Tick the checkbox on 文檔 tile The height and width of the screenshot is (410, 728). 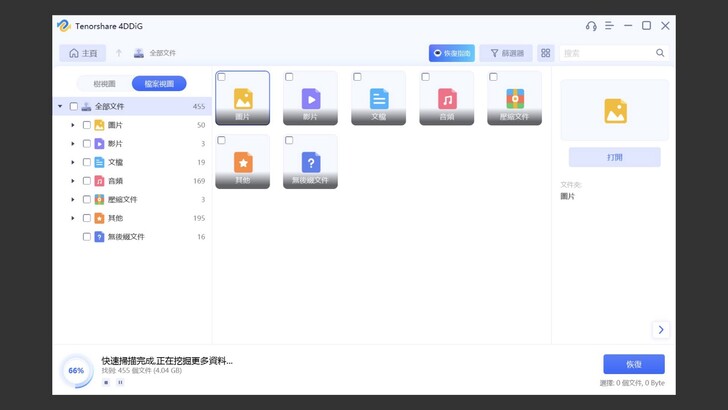(x=358, y=77)
